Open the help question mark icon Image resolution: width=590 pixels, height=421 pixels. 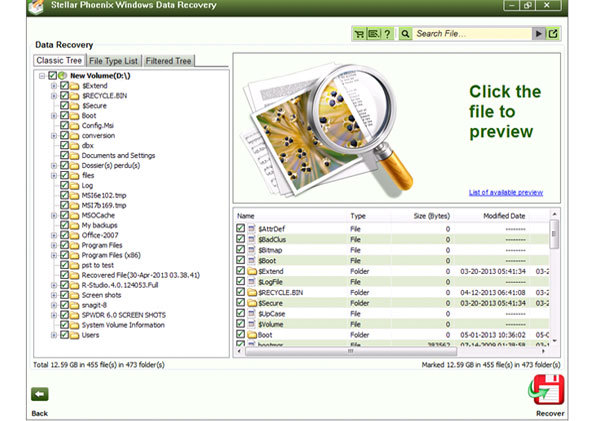[387, 34]
